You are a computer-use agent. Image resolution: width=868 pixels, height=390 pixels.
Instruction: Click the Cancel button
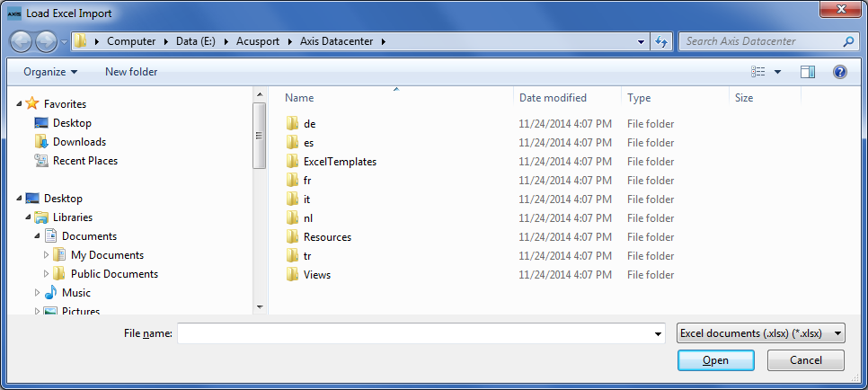(x=805, y=360)
